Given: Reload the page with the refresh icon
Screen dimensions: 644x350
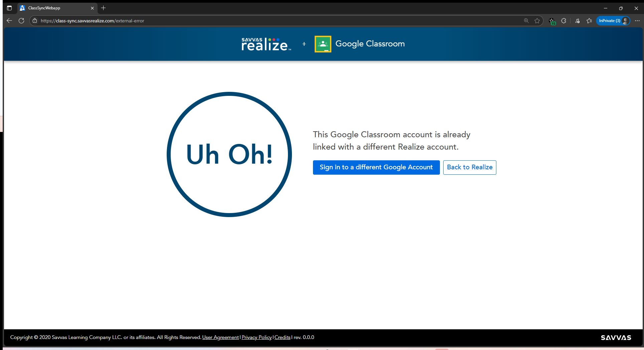Looking at the screenshot, I should pos(21,21).
